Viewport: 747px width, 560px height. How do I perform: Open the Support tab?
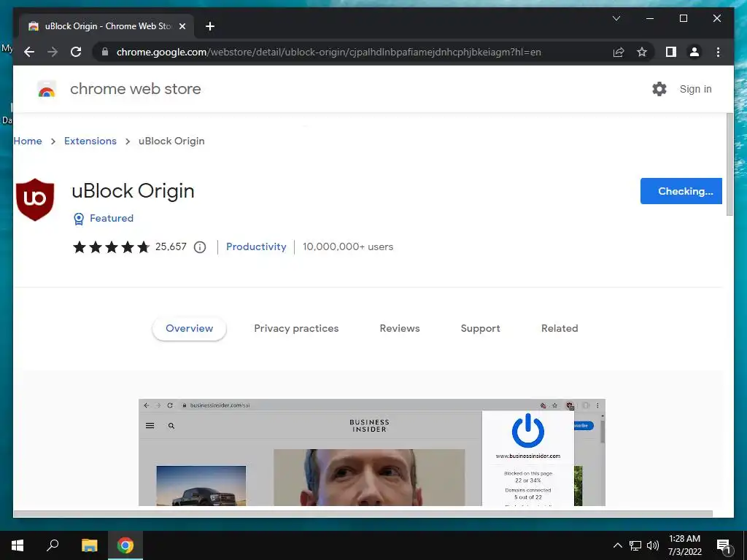coord(480,328)
